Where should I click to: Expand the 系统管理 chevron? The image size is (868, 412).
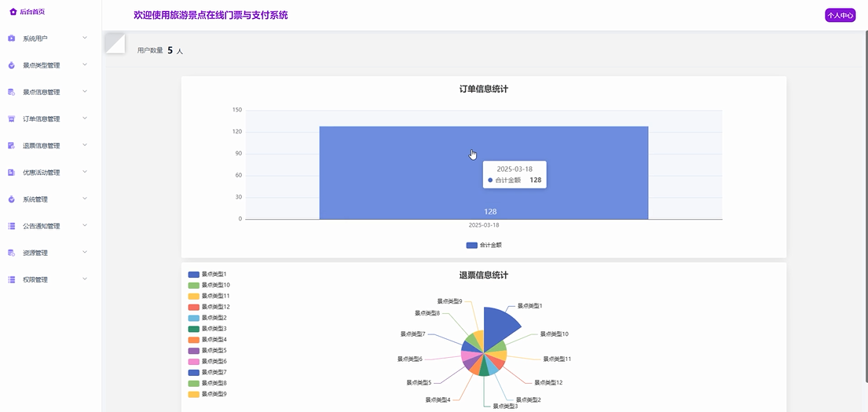(x=85, y=199)
